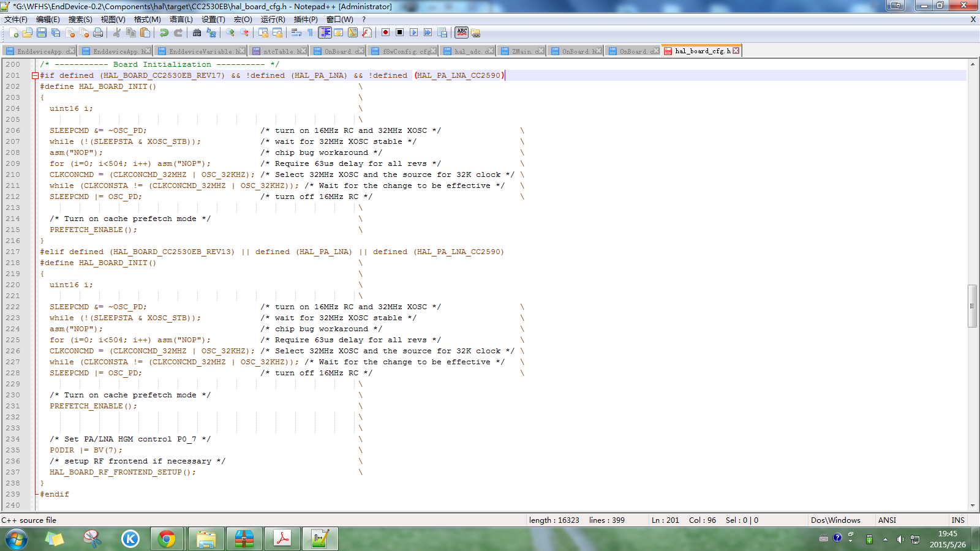This screenshot has height=551, width=980.
Task: Start macro recording
Action: pos(386,32)
